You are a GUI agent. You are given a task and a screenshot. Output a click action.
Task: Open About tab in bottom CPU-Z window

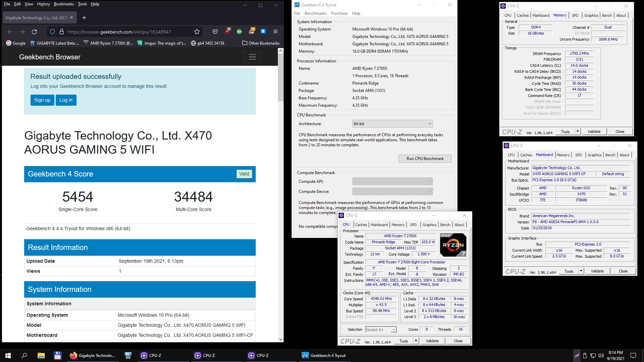point(459,225)
